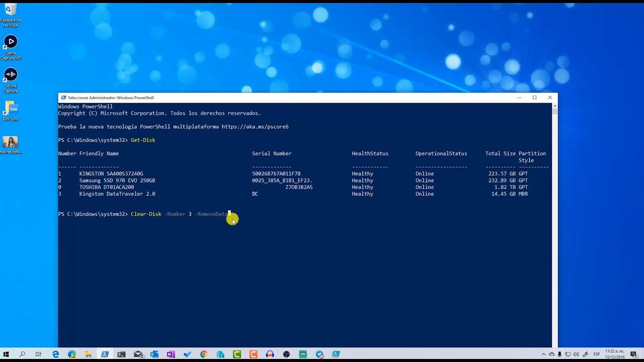
Task: Launch Microsoft Edge from the taskbar
Action: [55, 354]
